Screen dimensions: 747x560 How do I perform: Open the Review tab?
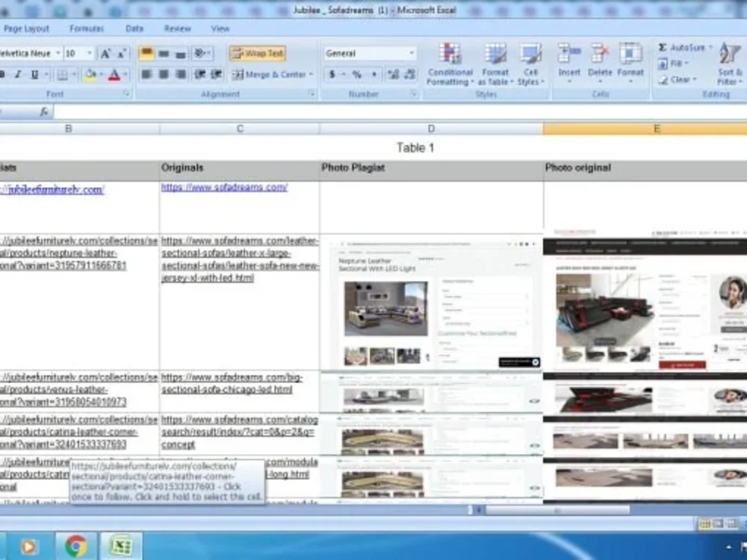[177, 28]
